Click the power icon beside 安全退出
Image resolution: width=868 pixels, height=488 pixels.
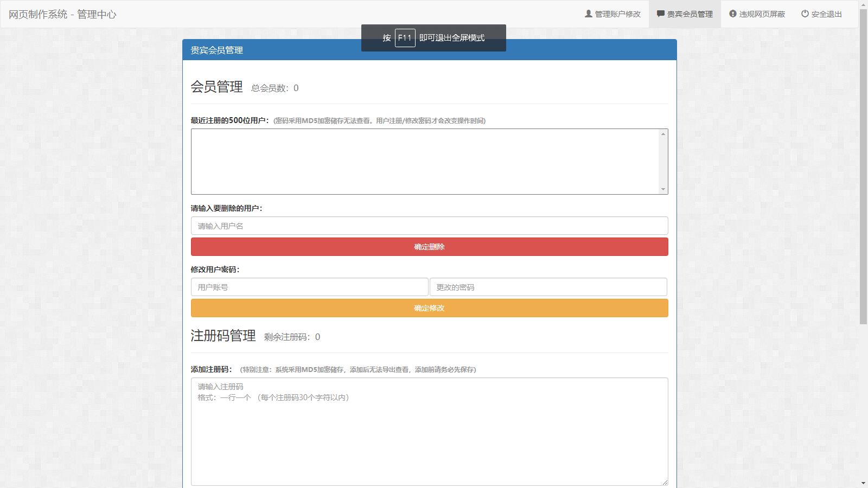pyautogui.click(x=805, y=14)
